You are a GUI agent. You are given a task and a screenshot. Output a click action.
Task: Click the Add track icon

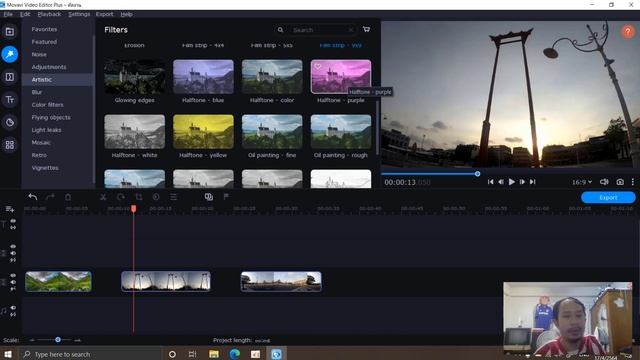(x=10, y=209)
